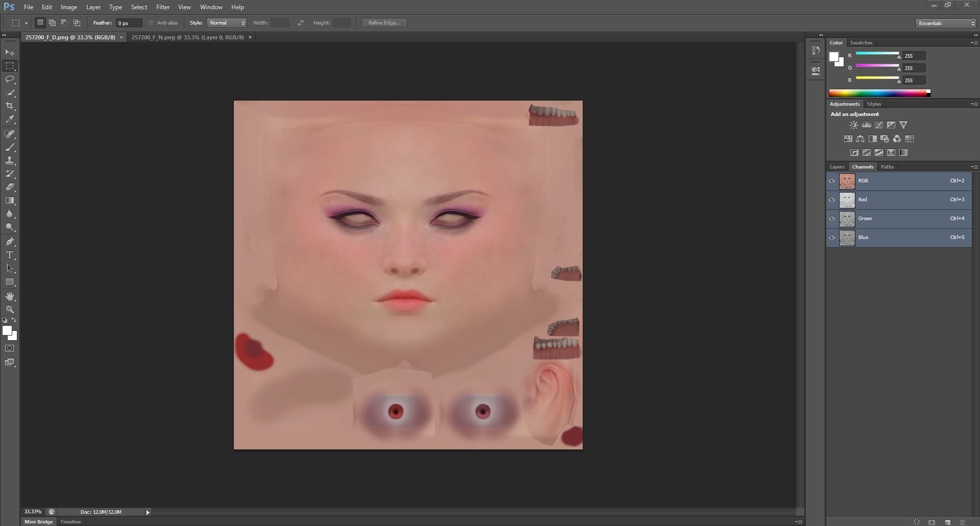The image size is (980, 526).
Task: Add a Curves adjustment
Action: (x=879, y=125)
